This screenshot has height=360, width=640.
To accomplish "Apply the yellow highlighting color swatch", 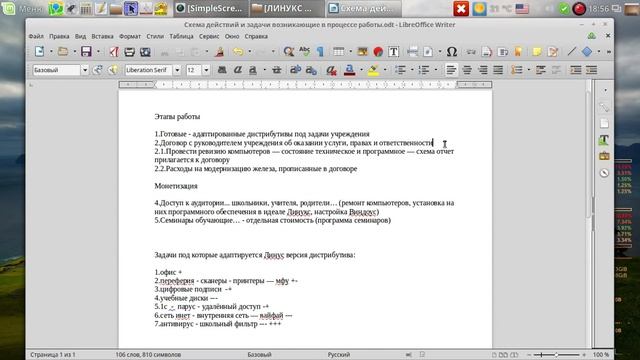I will coord(373,70).
